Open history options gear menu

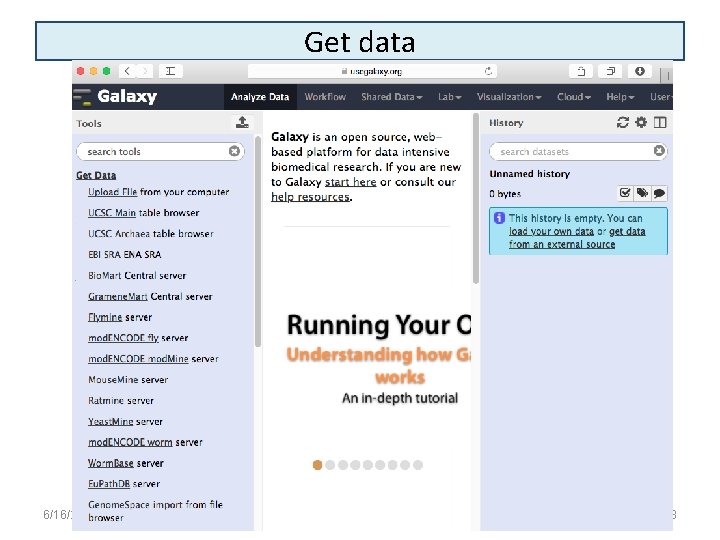(641, 122)
